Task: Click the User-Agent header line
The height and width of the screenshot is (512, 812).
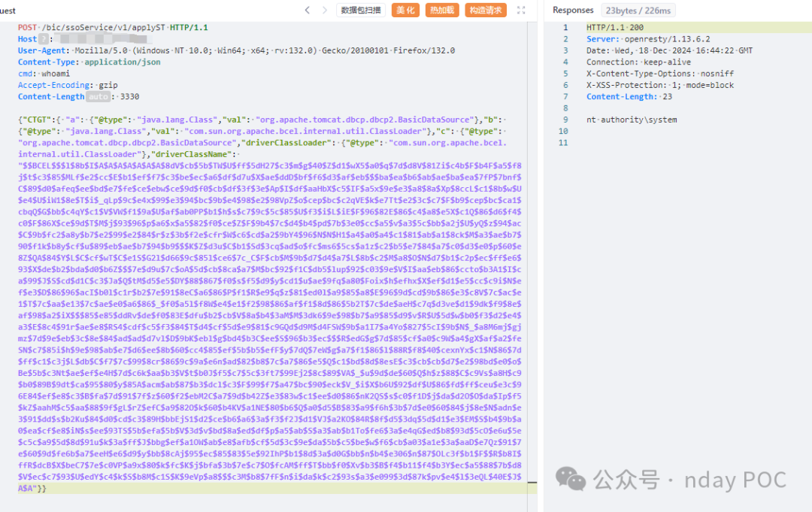Action: 236,50
